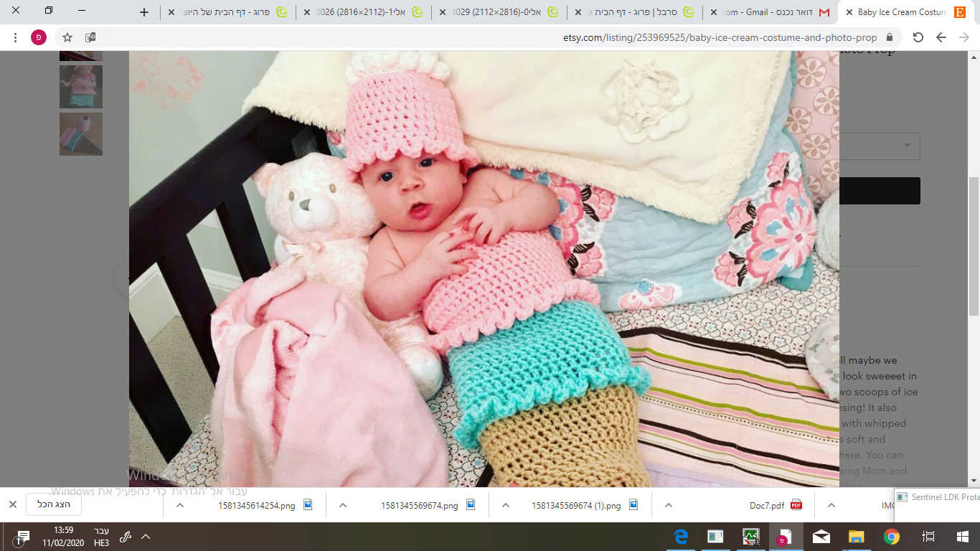Select the baby with pink hat thumbnail
Image resolution: width=980 pixels, height=551 pixels.
(x=81, y=87)
